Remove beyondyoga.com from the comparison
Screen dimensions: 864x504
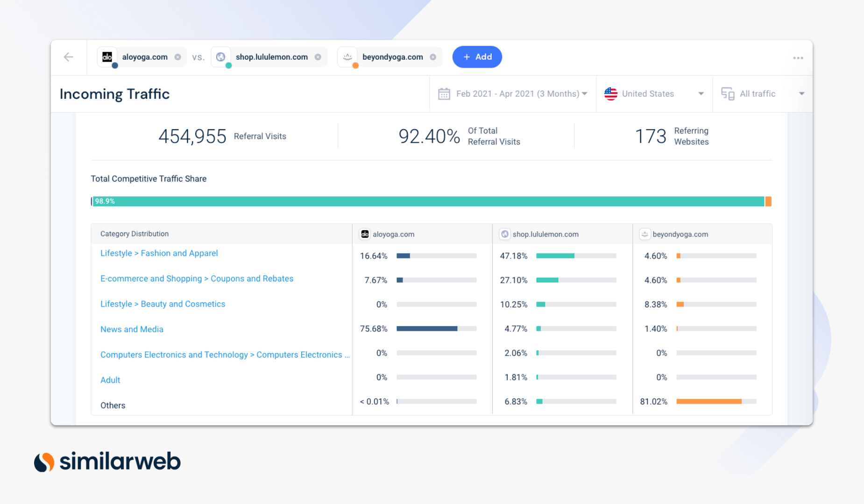(x=433, y=56)
